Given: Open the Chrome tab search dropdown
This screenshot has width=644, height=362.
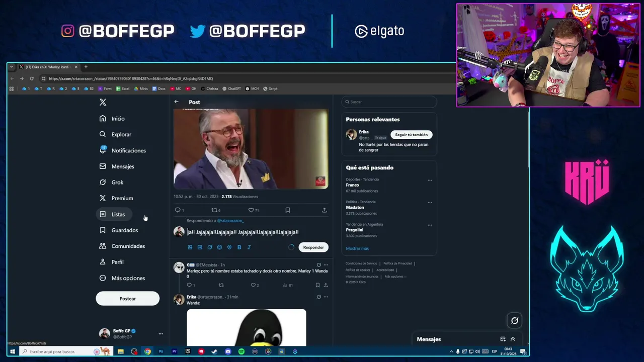Looking at the screenshot, I should 12,67.
